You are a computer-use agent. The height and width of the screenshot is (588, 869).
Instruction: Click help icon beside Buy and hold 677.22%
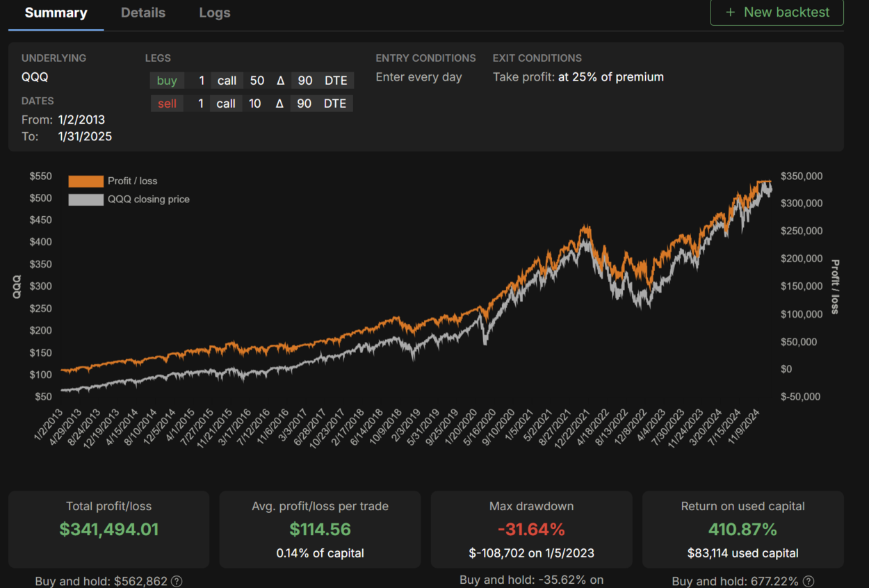pos(809,581)
